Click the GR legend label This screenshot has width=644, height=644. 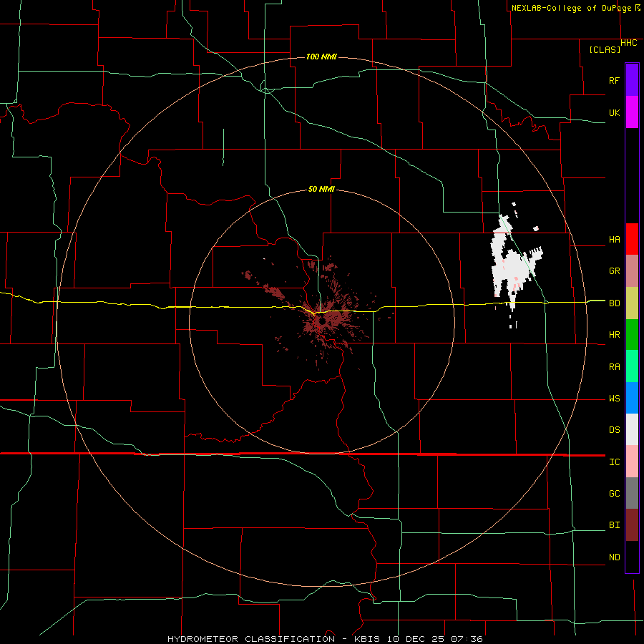(x=614, y=271)
